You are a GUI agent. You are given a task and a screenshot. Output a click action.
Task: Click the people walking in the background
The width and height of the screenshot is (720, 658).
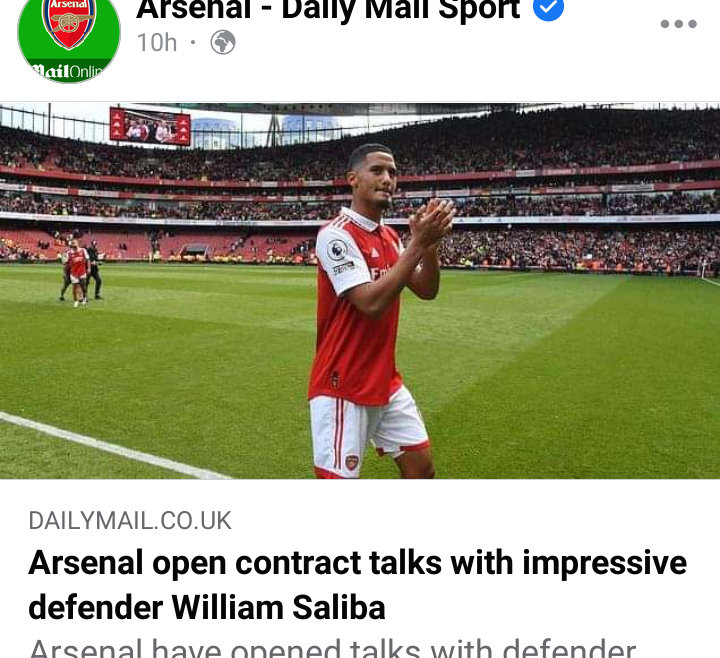[x=81, y=273]
